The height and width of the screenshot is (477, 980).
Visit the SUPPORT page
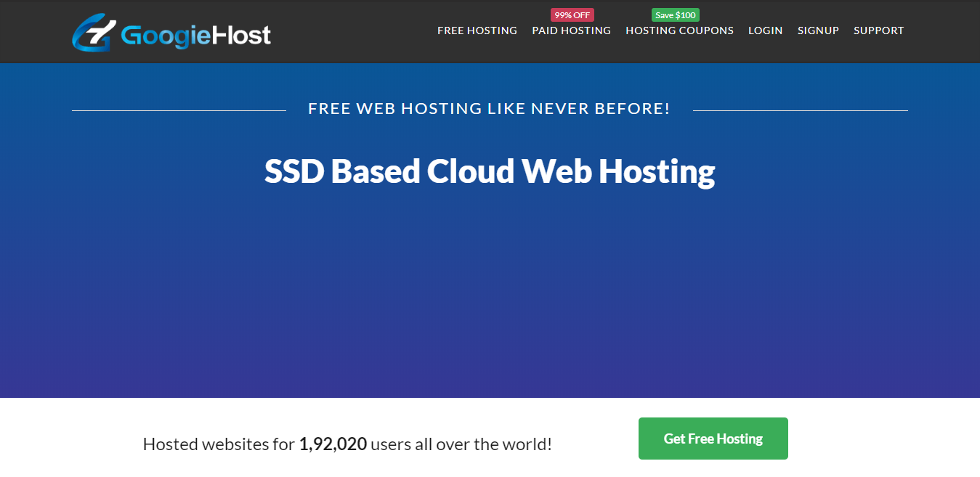(x=879, y=30)
